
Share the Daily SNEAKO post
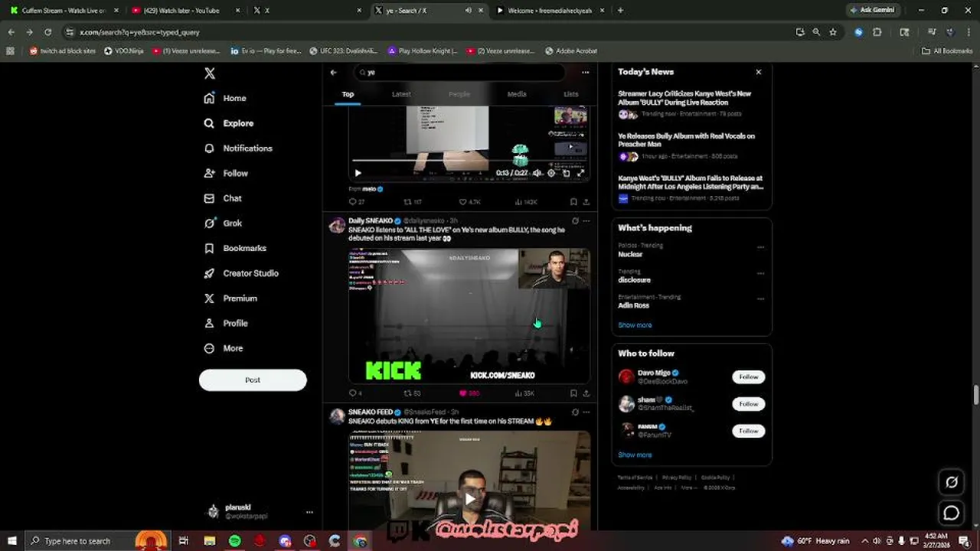pyautogui.click(x=586, y=393)
